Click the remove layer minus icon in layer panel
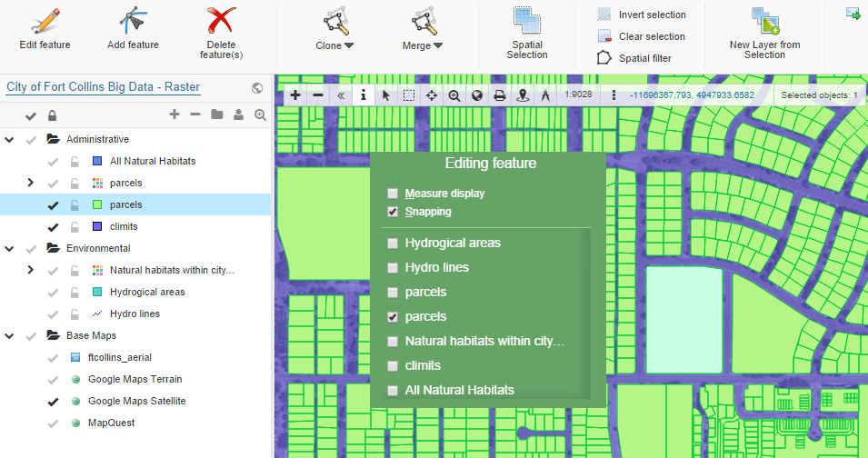868x458 pixels. point(195,114)
